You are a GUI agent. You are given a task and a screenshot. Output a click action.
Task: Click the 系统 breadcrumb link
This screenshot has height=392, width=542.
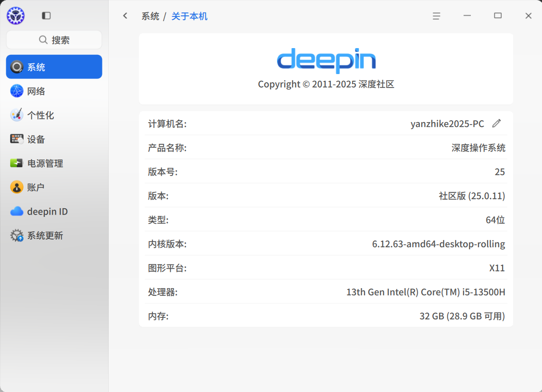[151, 16]
